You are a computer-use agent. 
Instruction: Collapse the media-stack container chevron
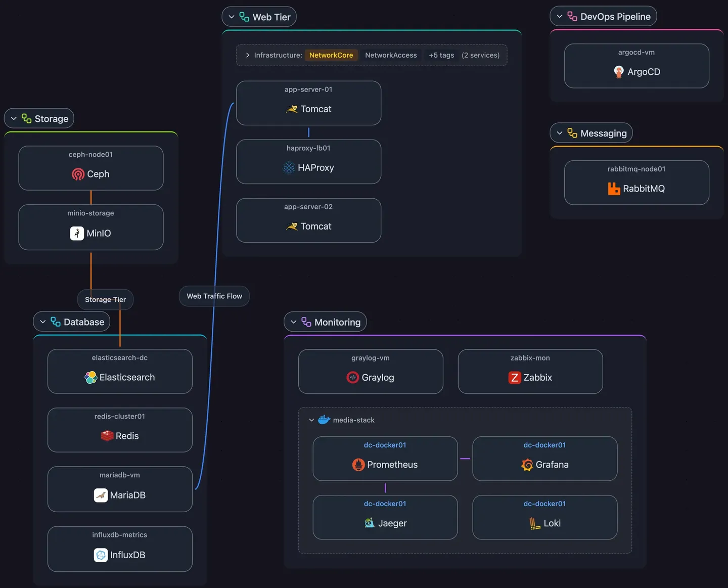(x=311, y=420)
